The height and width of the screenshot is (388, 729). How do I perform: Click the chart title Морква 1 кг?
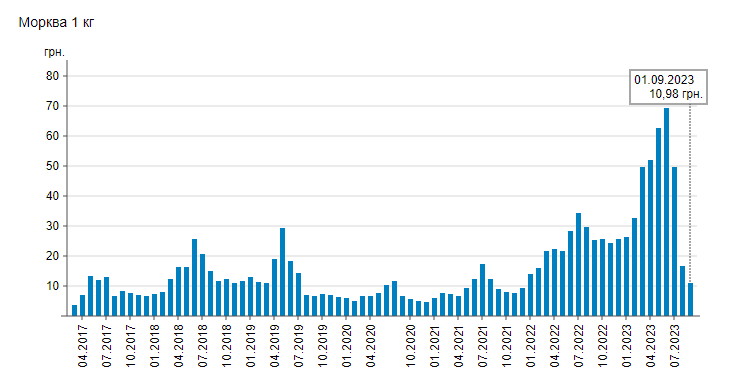pos(56,22)
